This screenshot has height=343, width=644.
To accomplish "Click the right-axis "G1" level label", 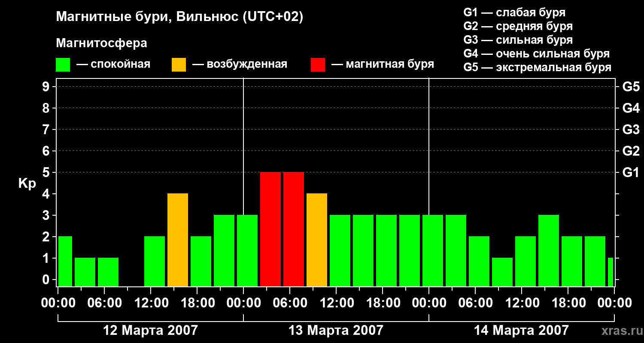I will pos(631,172).
